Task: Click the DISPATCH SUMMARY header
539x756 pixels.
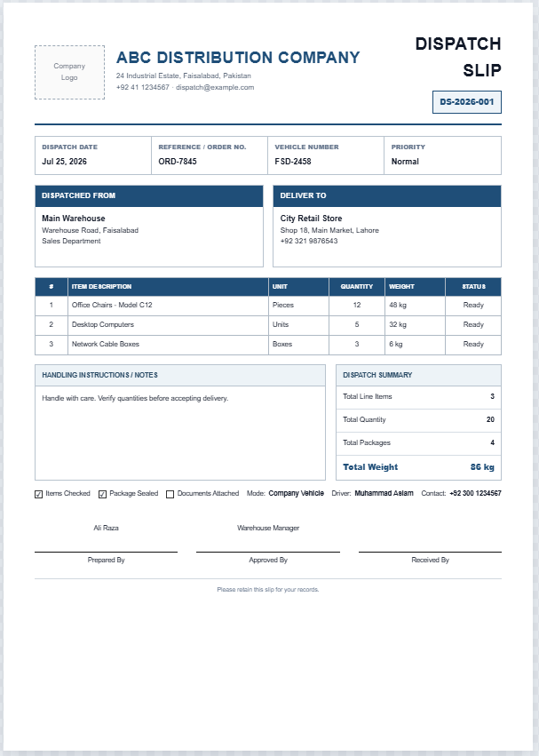Action: point(418,375)
